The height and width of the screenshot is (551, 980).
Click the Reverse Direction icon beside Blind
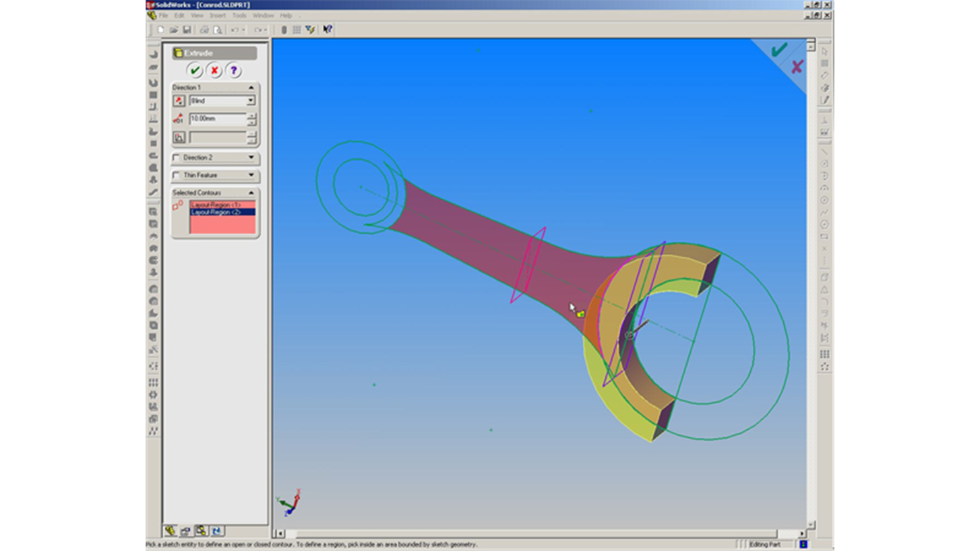[179, 100]
